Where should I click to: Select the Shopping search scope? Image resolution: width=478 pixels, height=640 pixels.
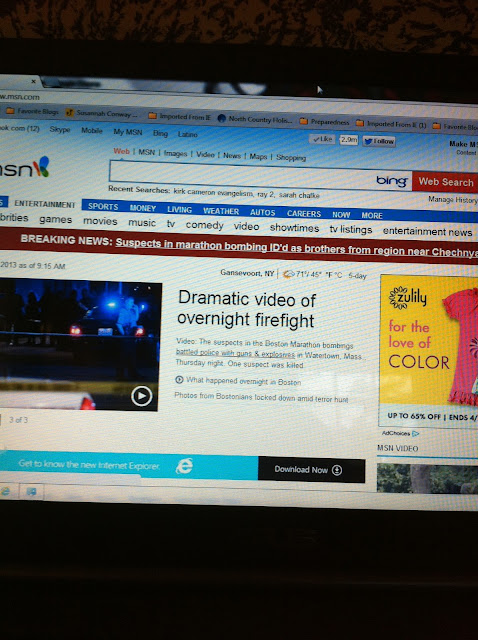[x=291, y=158]
